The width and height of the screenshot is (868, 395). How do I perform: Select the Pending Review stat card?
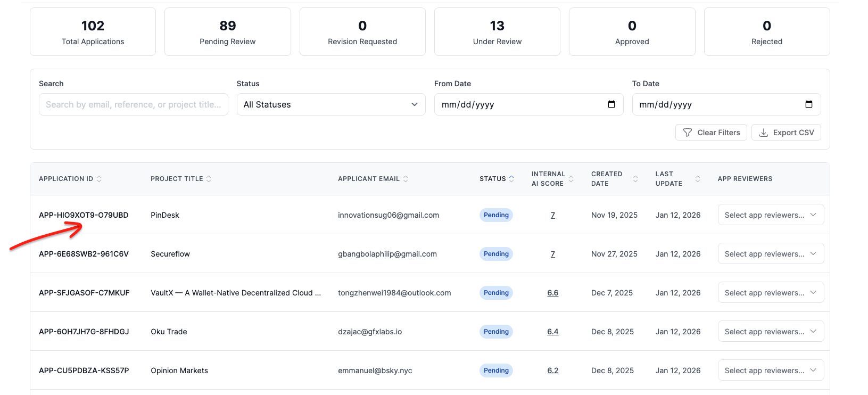tap(227, 32)
